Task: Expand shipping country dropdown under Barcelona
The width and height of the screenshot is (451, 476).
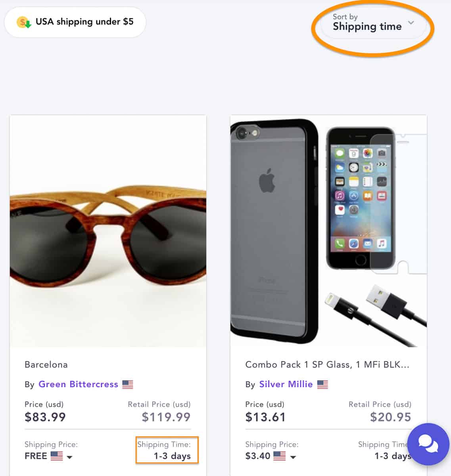Action: [70, 457]
